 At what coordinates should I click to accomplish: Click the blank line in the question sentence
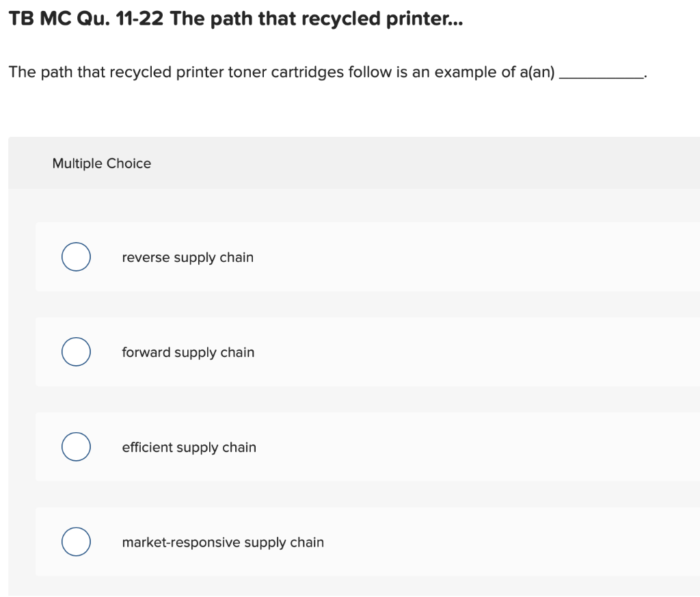click(x=602, y=74)
